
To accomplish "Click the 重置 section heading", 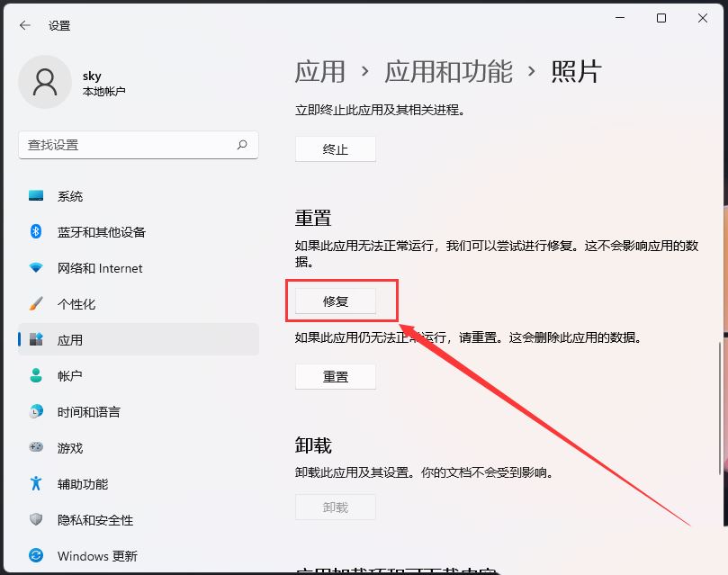I will tap(313, 218).
